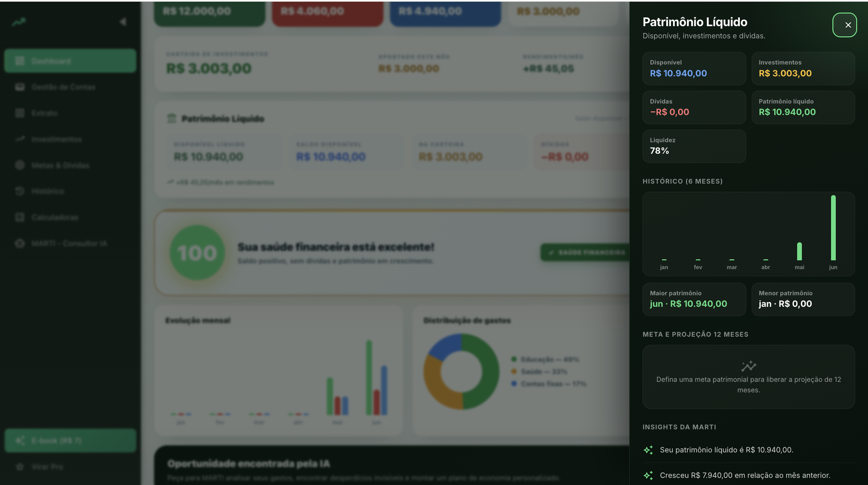
Task: Click the app logo chart icon
Action: tap(19, 22)
